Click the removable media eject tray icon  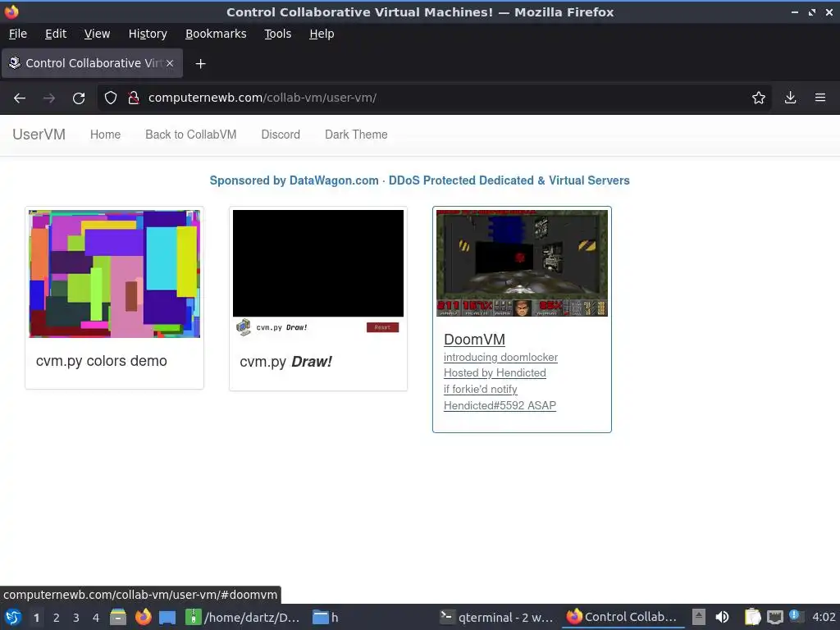click(699, 617)
